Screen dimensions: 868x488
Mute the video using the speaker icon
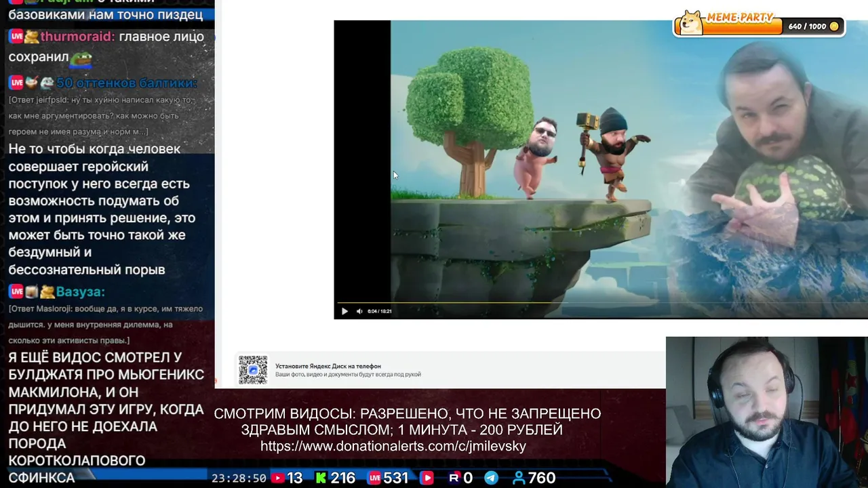coord(359,311)
